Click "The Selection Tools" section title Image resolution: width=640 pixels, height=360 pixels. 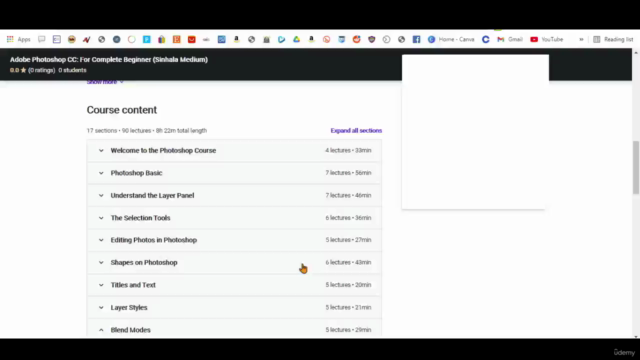point(140,218)
